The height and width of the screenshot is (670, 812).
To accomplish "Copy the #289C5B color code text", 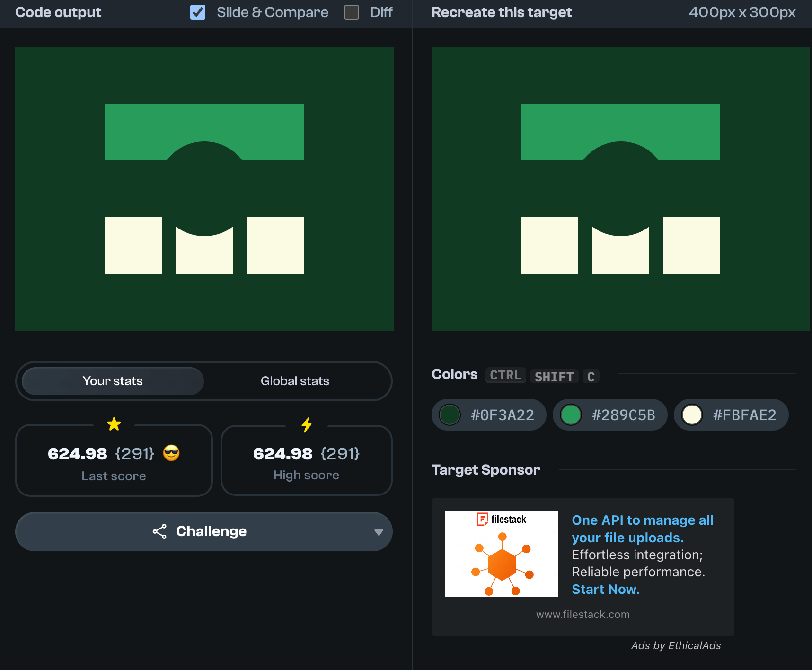I will pos(623,415).
